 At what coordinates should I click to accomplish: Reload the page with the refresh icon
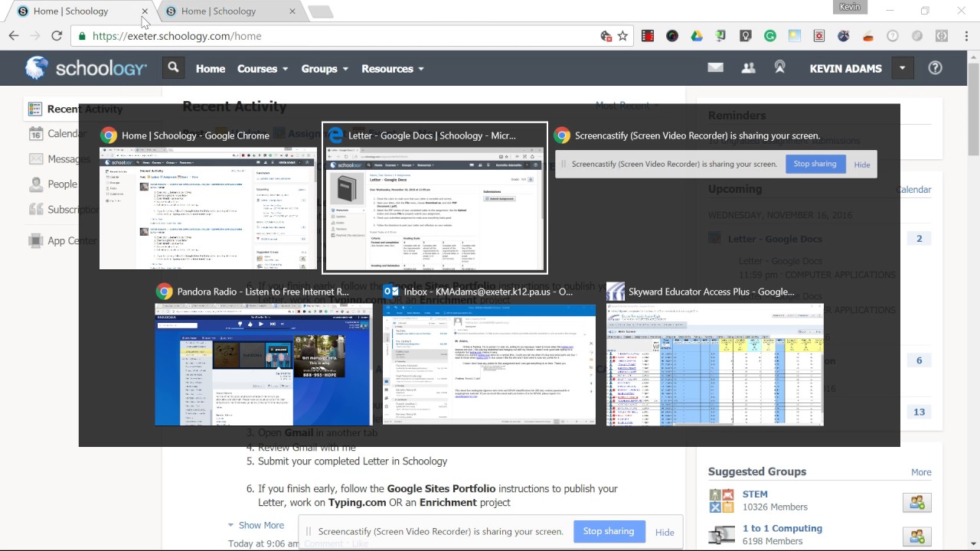pyautogui.click(x=57, y=36)
